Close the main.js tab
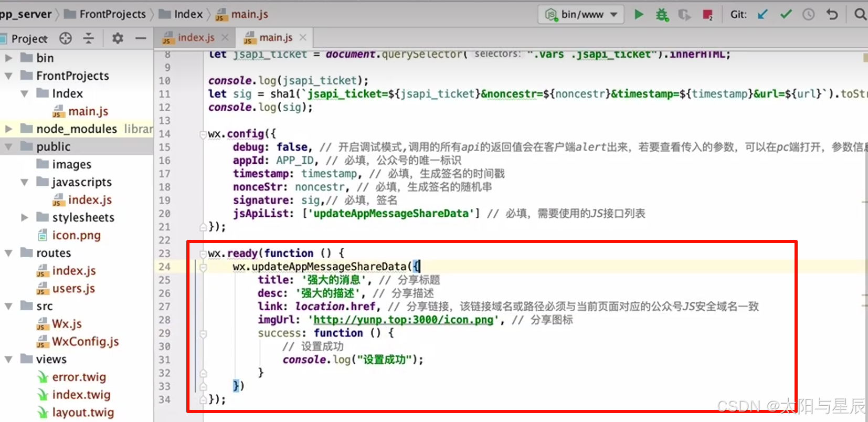 [303, 37]
